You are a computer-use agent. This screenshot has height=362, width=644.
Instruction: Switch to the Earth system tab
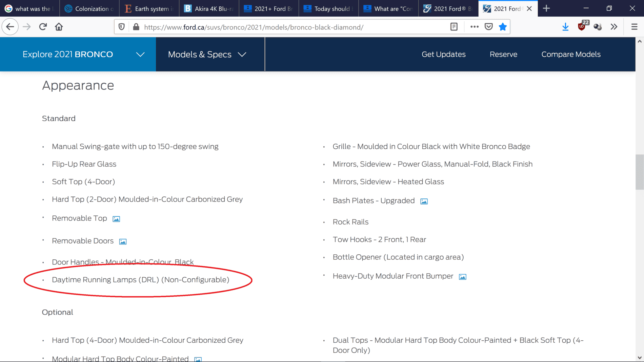click(x=149, y=8)
